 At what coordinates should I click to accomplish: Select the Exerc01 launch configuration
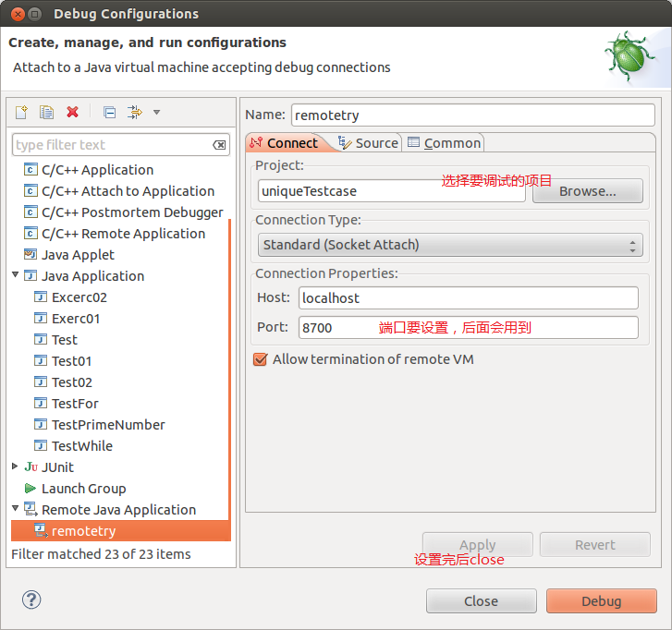pos(76,319)
